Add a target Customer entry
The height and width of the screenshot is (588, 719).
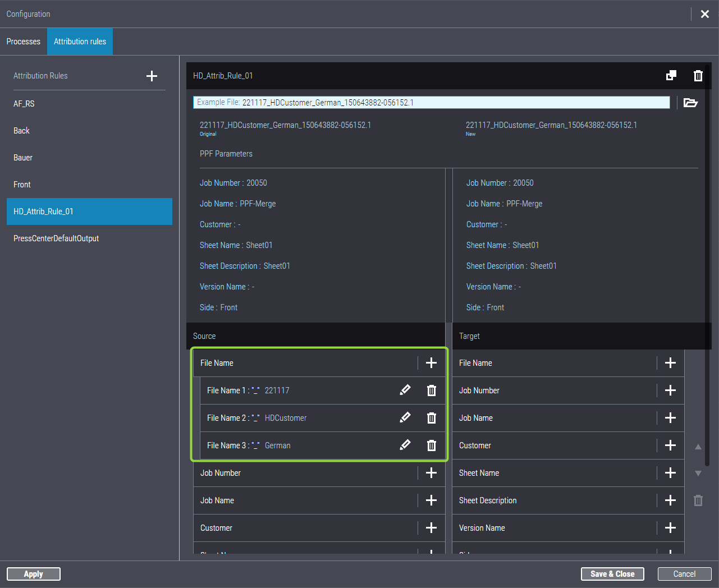(670, 445)
